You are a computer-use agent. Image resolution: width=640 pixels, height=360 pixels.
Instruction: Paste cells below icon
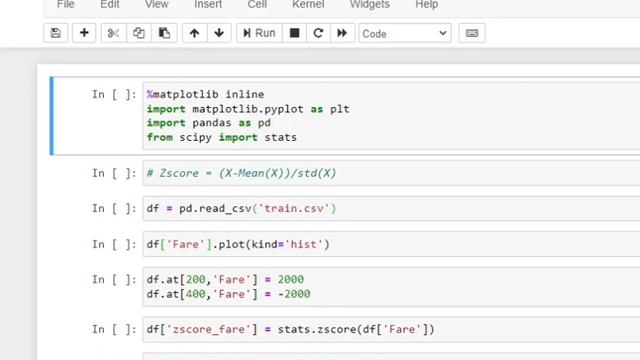click(x=164, y=33)
